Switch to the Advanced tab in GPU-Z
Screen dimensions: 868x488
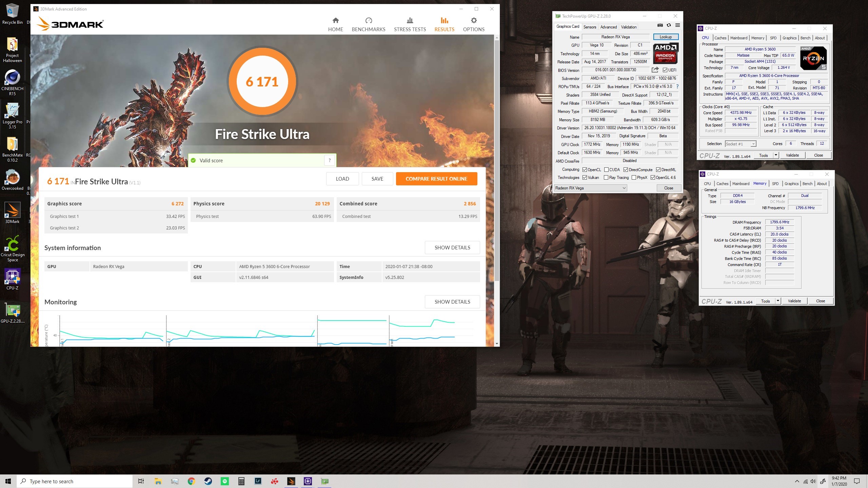click(x=608, y=27)
